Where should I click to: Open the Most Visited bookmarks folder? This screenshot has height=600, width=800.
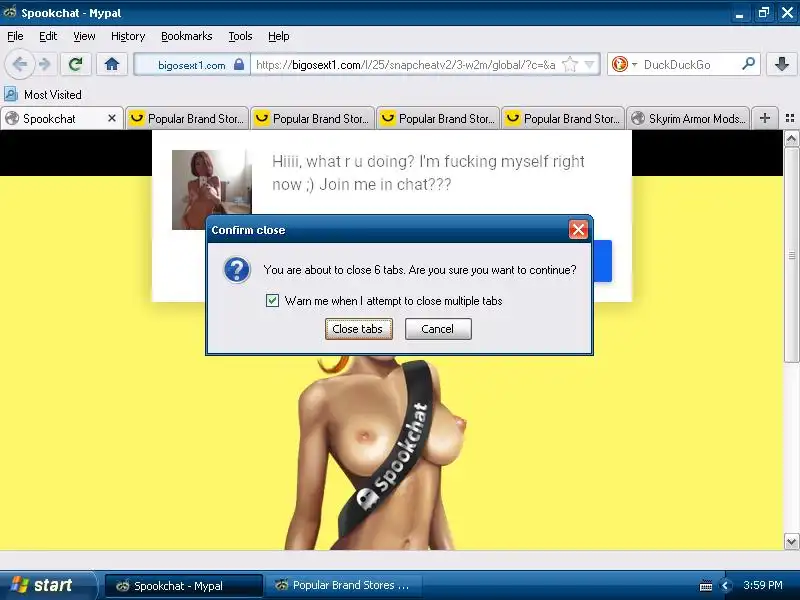pyautogui.click(x=43, y=94)
